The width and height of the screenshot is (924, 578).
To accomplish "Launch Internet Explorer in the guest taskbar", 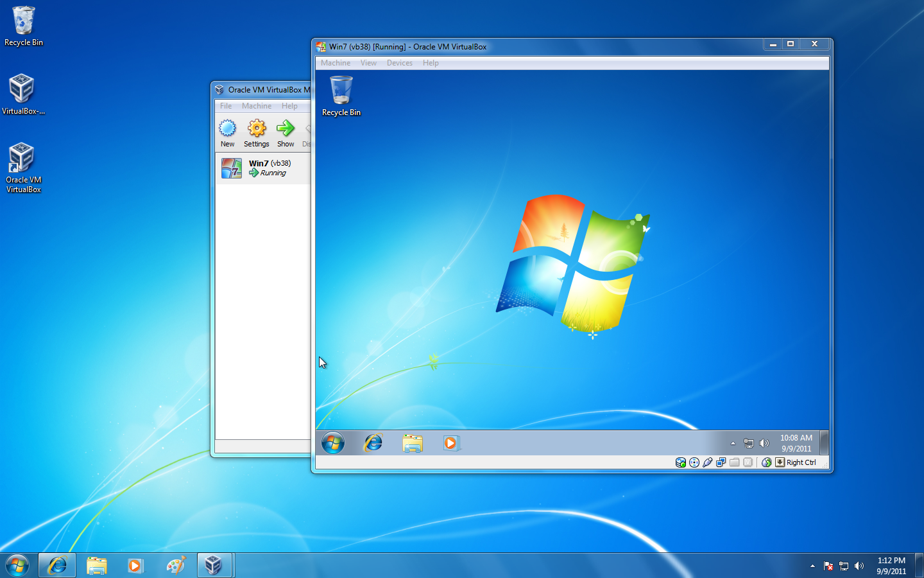I will coord(373,442).
